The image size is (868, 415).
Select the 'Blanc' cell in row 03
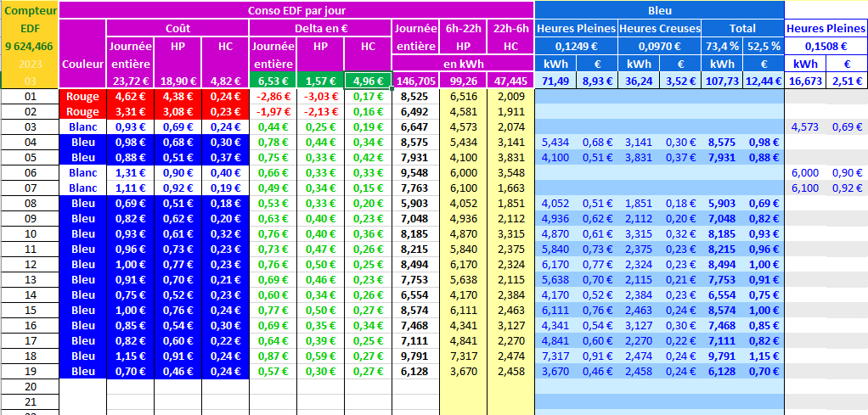(83, 126)
